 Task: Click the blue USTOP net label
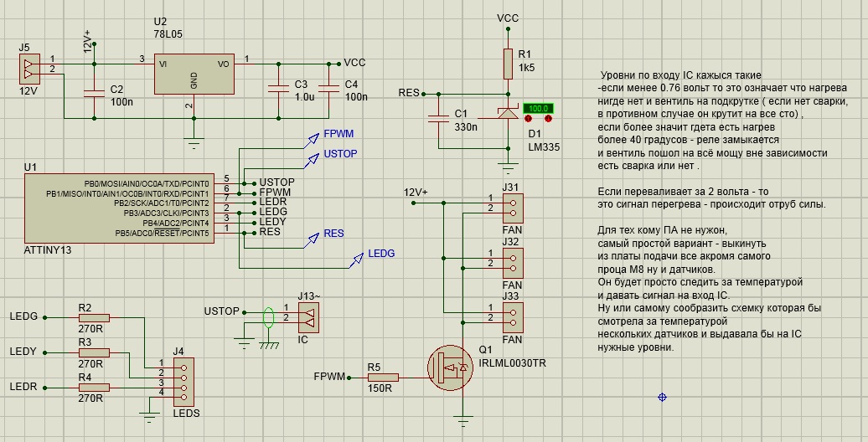(x=340, y=154)
